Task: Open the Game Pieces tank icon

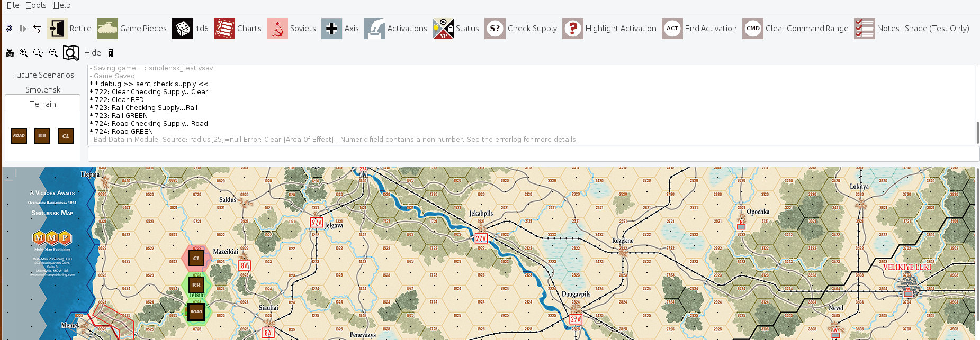Action: point(107,29)
